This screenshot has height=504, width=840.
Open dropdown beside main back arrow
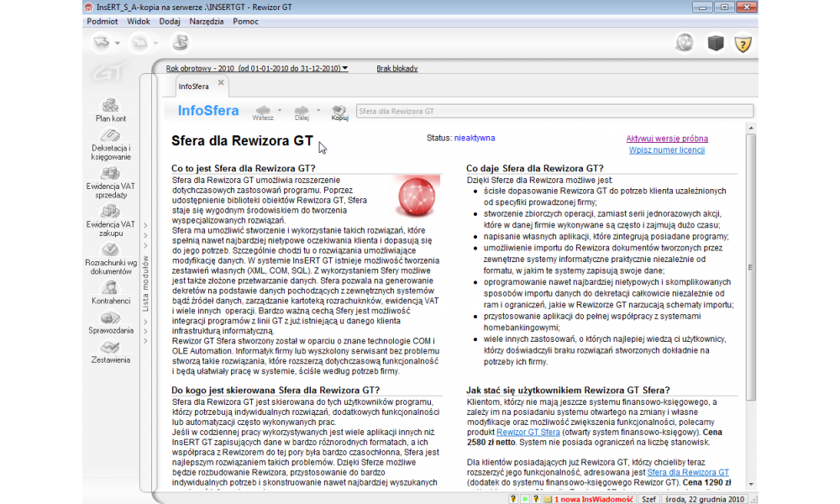point(118,43)
